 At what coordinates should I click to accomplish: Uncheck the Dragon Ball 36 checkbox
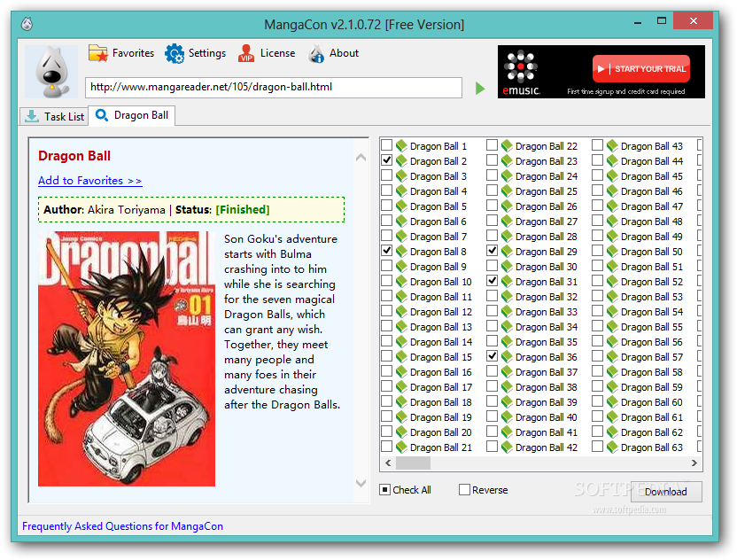(492, 356)
